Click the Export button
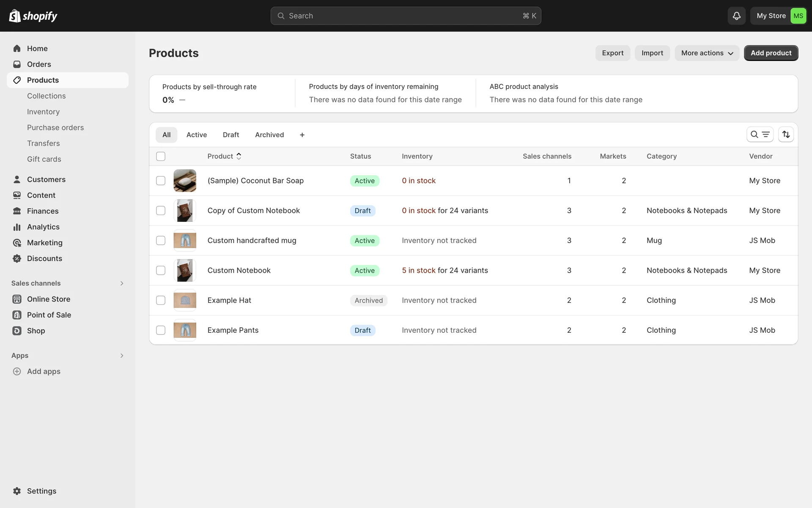The width and height of the screenshot is (812, 508). [x=612, y=53]
